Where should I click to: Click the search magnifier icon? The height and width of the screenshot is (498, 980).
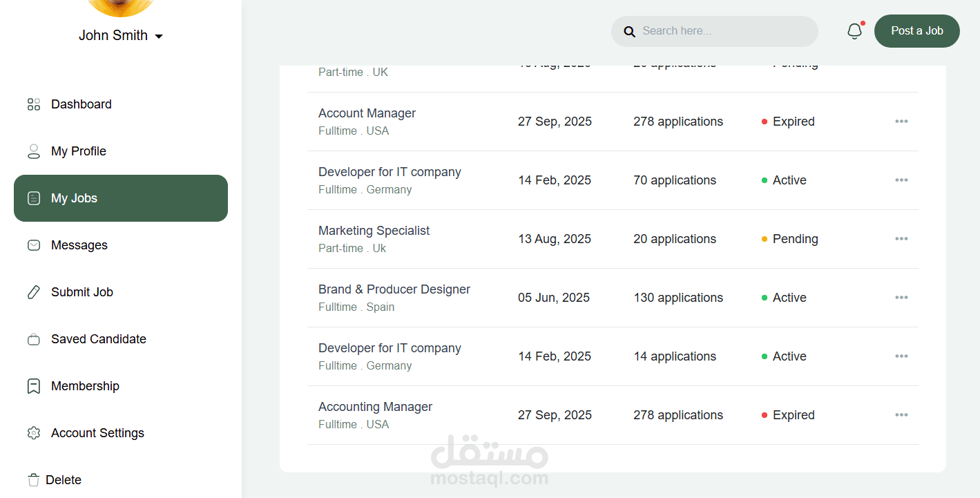click(x=629, y=32)
